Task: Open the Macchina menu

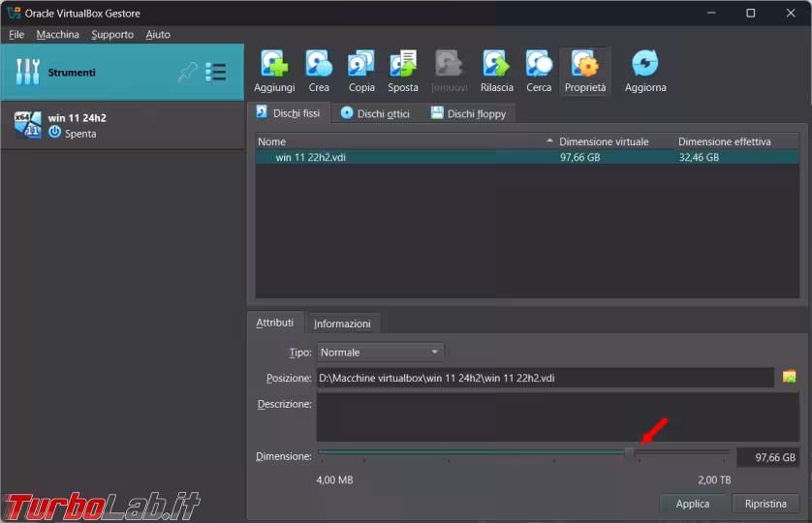Action: 58,35
